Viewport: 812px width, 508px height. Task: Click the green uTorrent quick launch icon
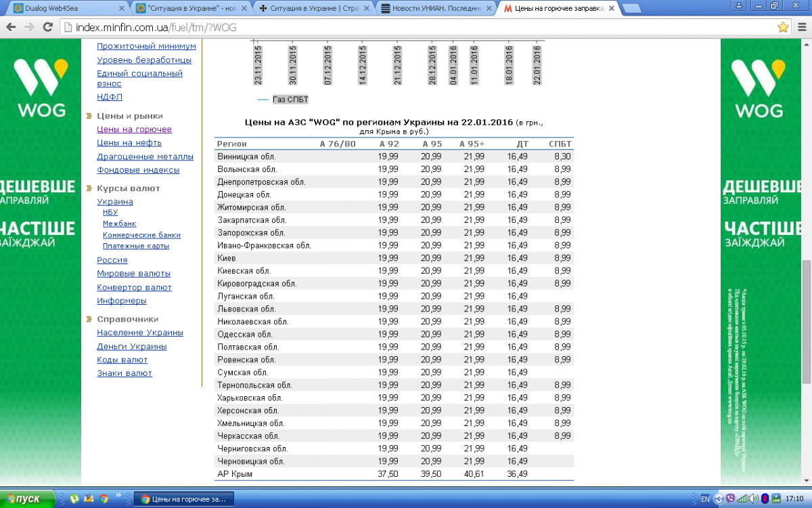pyautogui.click(x=74, y=499)
